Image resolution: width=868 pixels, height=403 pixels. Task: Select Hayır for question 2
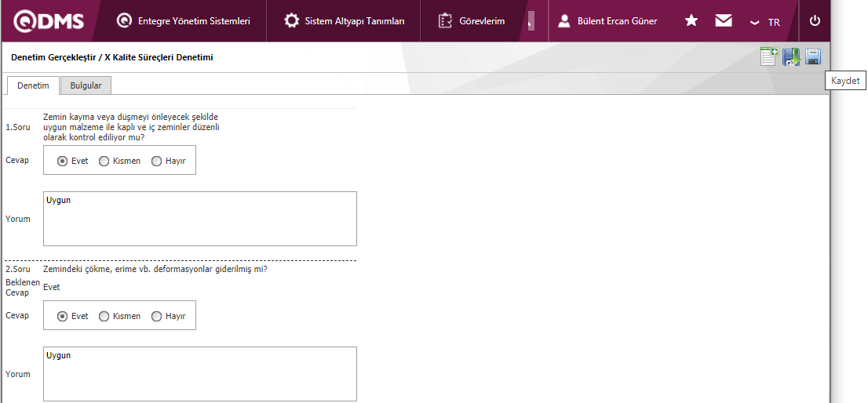(x=156, y=316)
